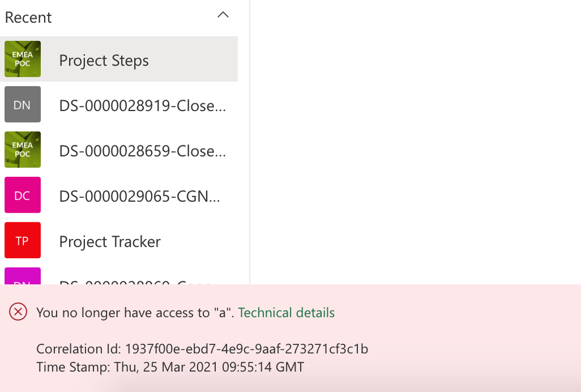Click the Time Stamp line in the error banner

(x=170, y=367)
